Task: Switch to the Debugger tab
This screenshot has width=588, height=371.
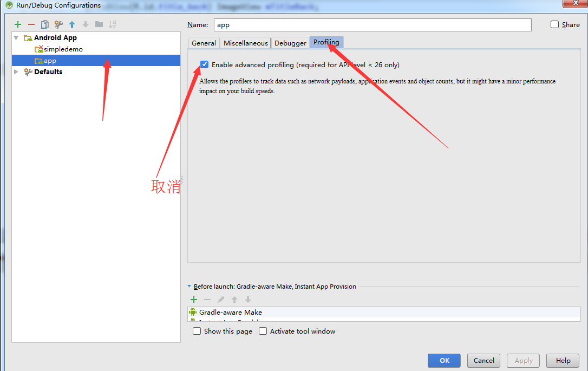Action: 290,42
